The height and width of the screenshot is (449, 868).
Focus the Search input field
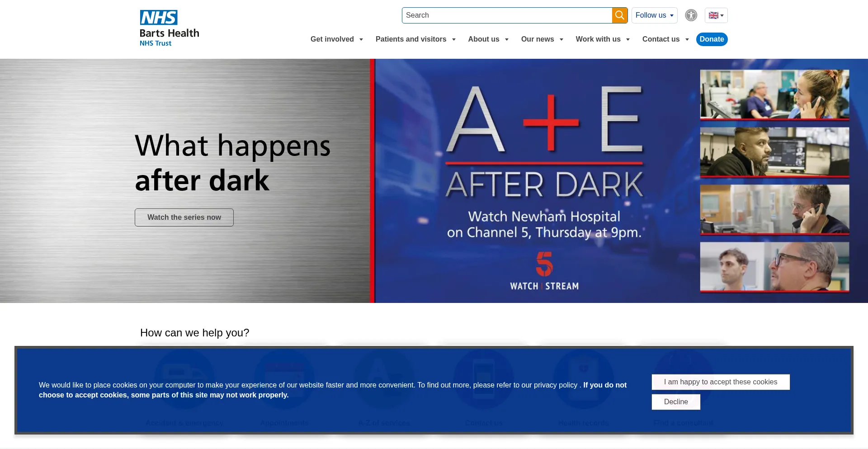tap(507, 15)
